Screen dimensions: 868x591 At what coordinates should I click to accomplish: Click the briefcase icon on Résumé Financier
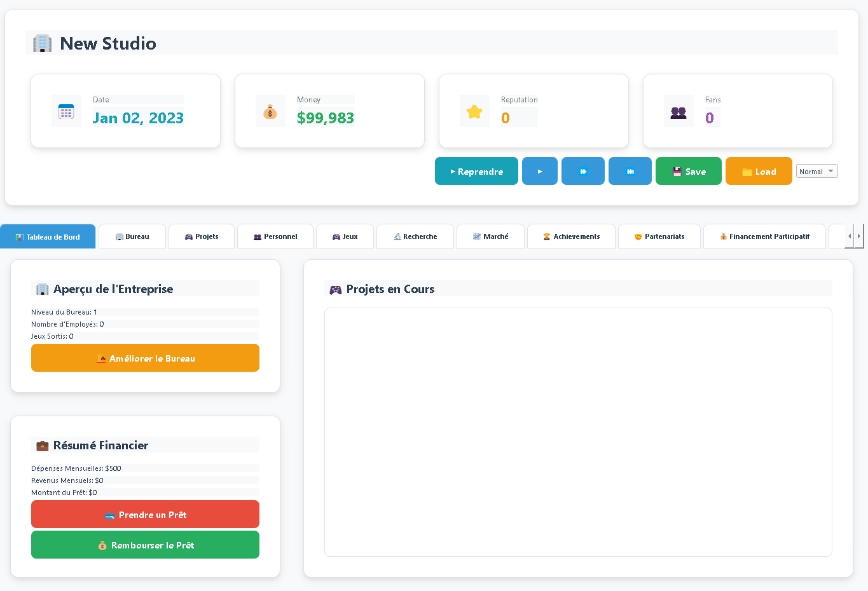(x=42, y=445)
